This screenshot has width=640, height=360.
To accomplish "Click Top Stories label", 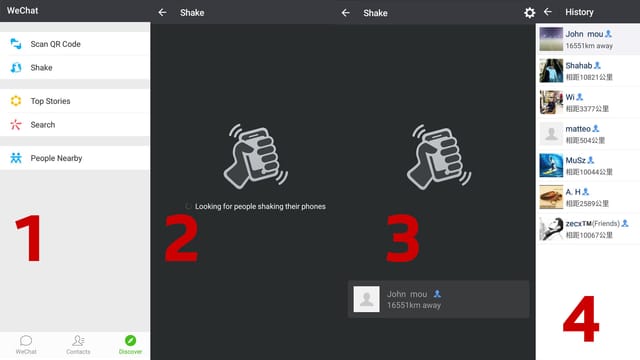I will pyautogui.click(x=50, y=101).
